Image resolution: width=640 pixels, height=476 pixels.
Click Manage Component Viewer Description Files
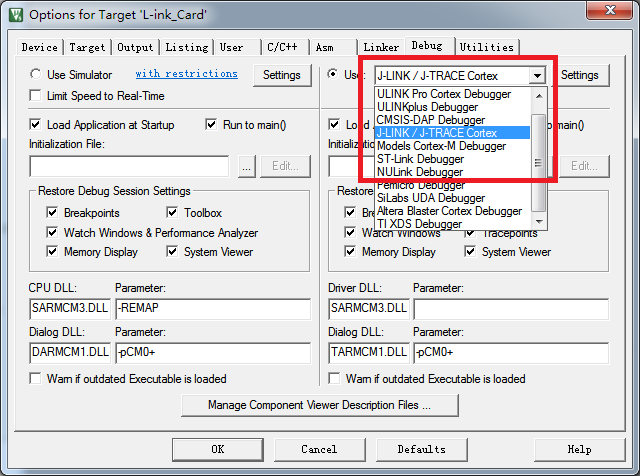(x=319, y=405)
